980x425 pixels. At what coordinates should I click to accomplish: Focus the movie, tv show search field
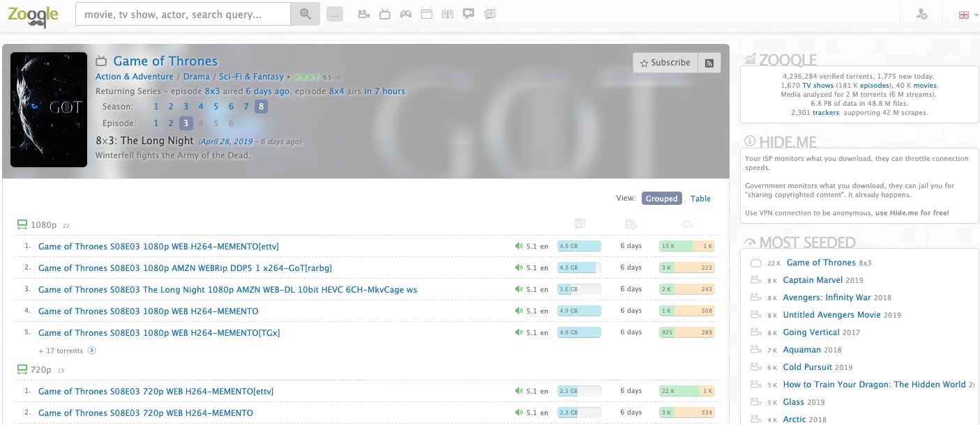point(183,14)
